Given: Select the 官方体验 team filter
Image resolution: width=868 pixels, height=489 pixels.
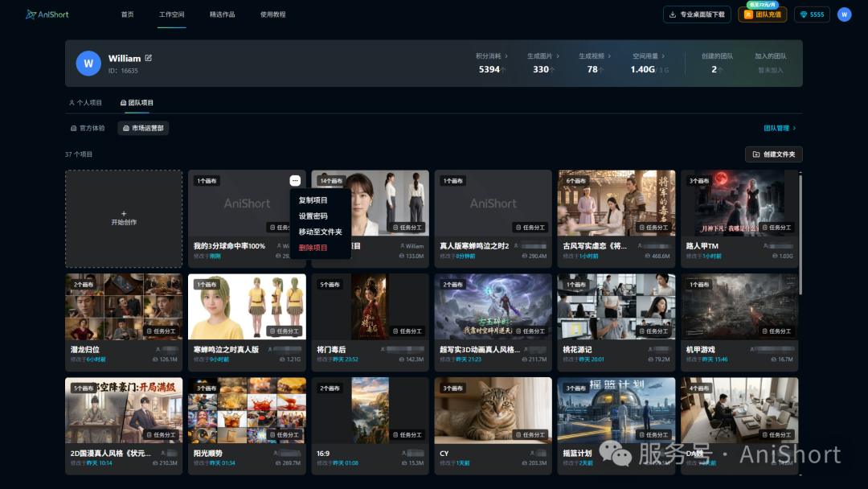Looking at the screenshot, I should 88,128.
